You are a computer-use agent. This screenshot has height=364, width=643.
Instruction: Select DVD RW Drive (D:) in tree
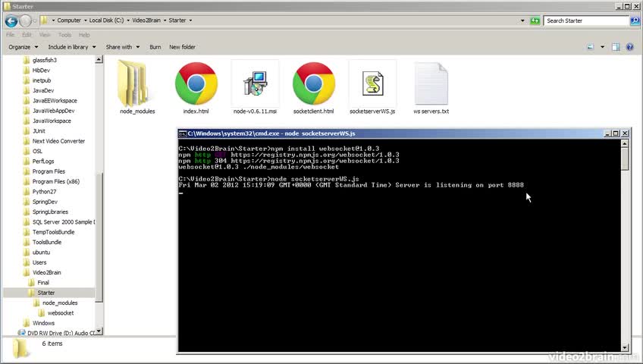point(61,333)
